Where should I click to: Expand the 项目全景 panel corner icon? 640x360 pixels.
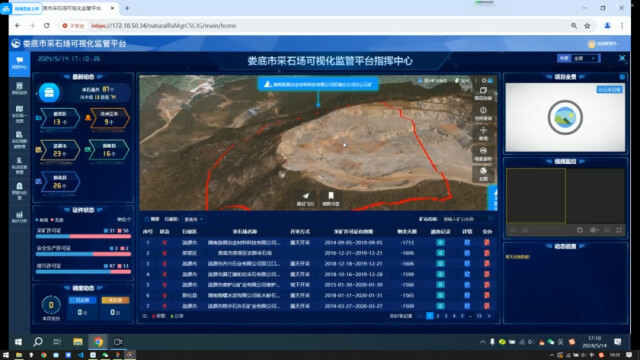[622, 77]
